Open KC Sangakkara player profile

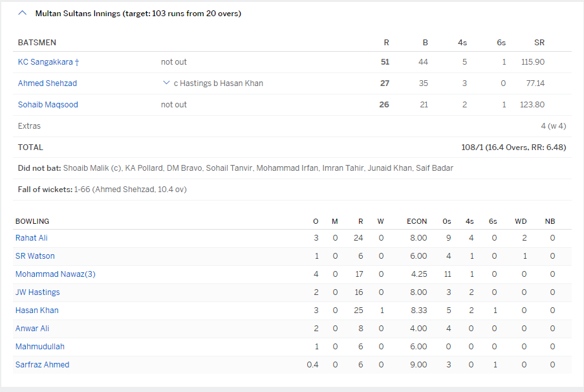coord(45,62)
